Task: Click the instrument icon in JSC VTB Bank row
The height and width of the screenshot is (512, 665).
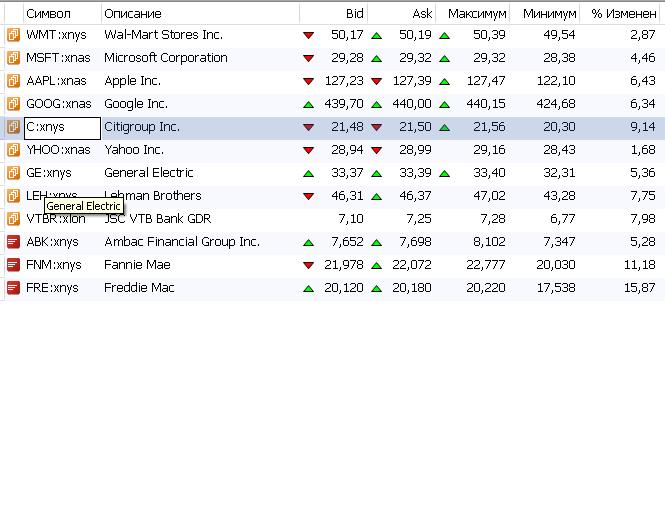Action: tap(13, 218)
